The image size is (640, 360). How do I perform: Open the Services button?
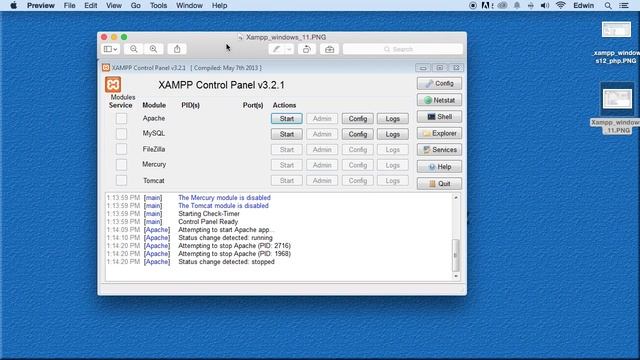[440, 150]
